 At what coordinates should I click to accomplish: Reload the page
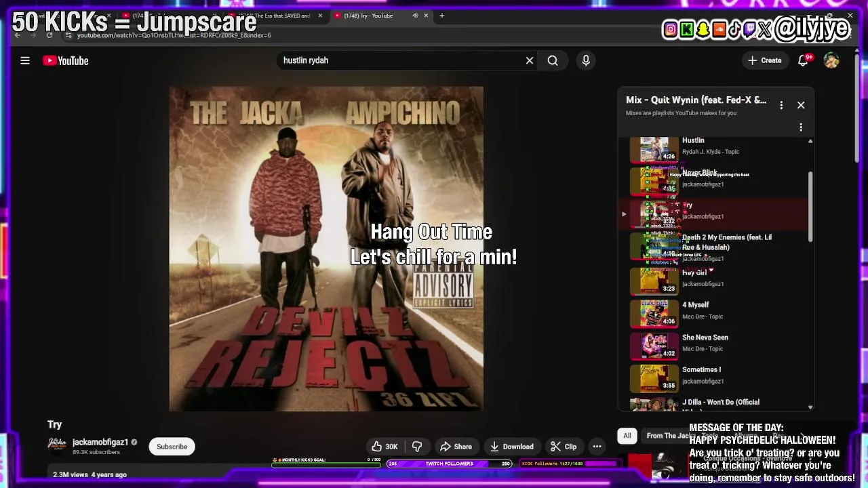50,35
